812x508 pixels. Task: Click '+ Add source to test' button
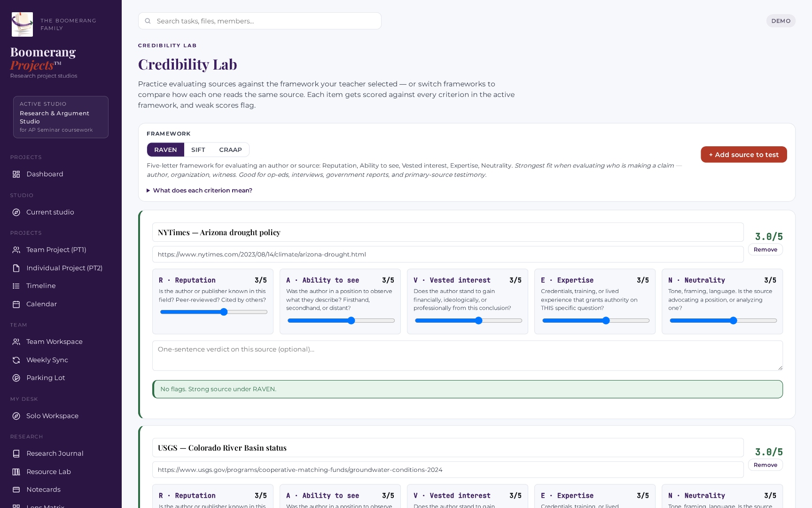tap(743, 154)
